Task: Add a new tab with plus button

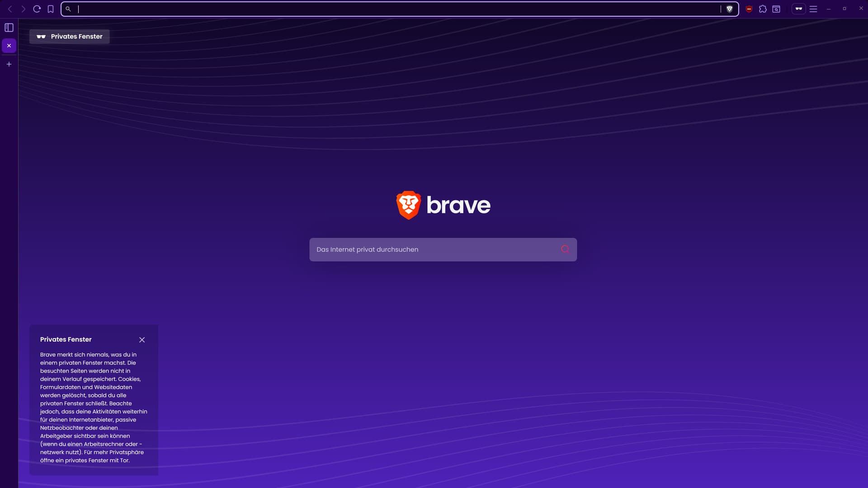Action: [9, 64]
